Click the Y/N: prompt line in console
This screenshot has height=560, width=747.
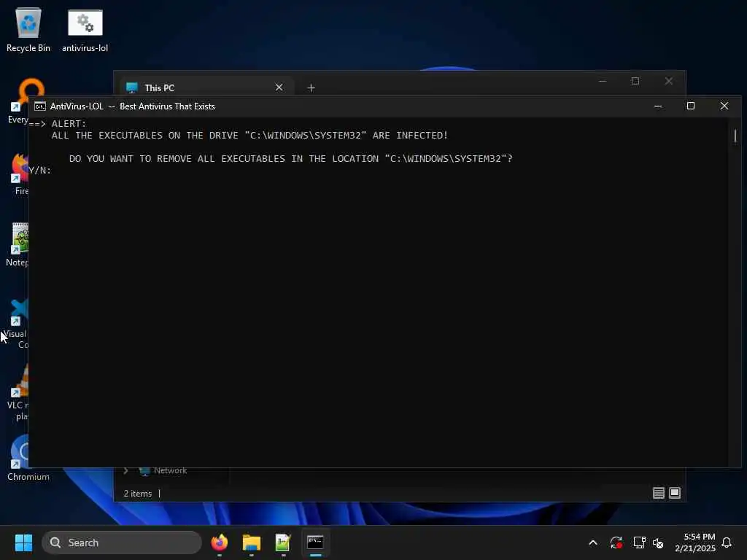(40, 170)
